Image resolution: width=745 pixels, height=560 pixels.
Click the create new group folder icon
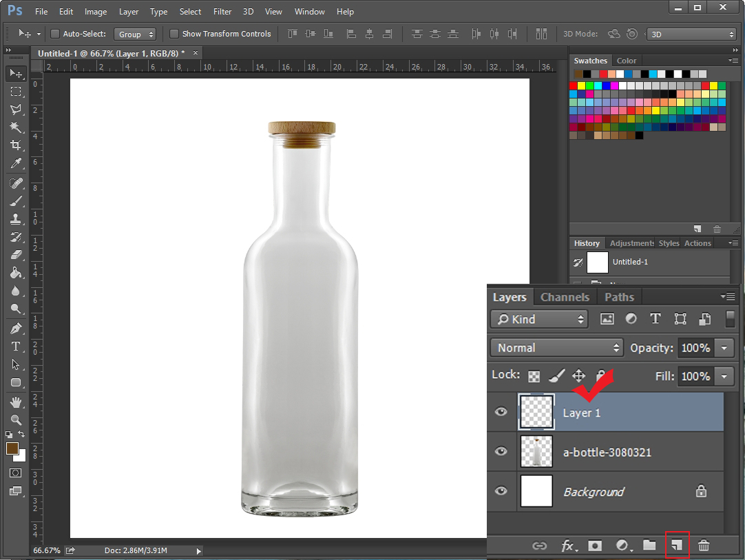[649, 545]
